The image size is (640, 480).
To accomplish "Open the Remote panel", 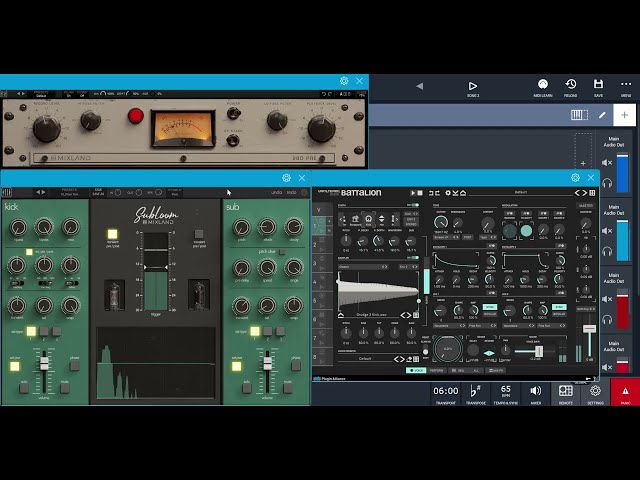I will [x=566, y=394].
